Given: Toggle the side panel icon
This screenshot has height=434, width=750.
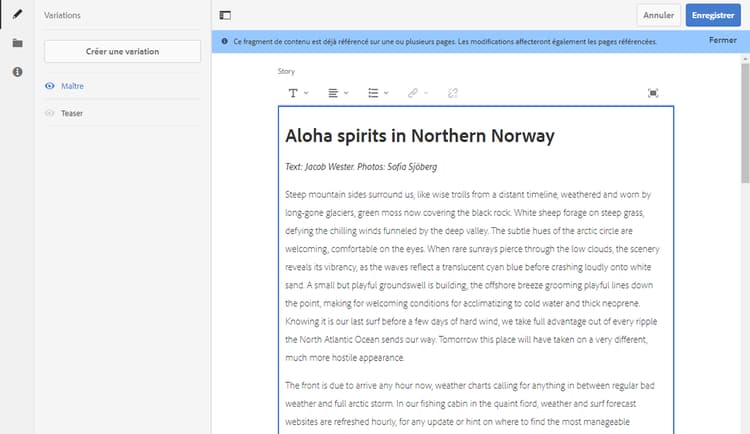Looking at the screenshot, I should (225, 15).
